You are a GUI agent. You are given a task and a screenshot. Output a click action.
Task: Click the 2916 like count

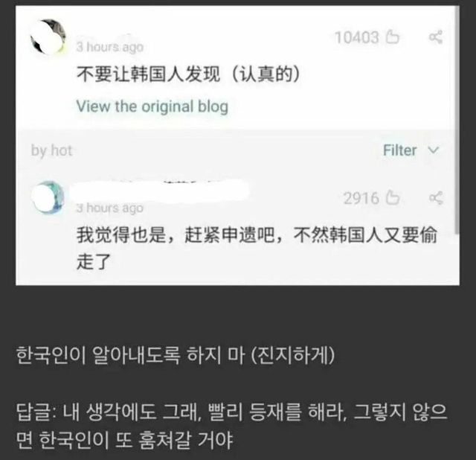coord(361,199)
